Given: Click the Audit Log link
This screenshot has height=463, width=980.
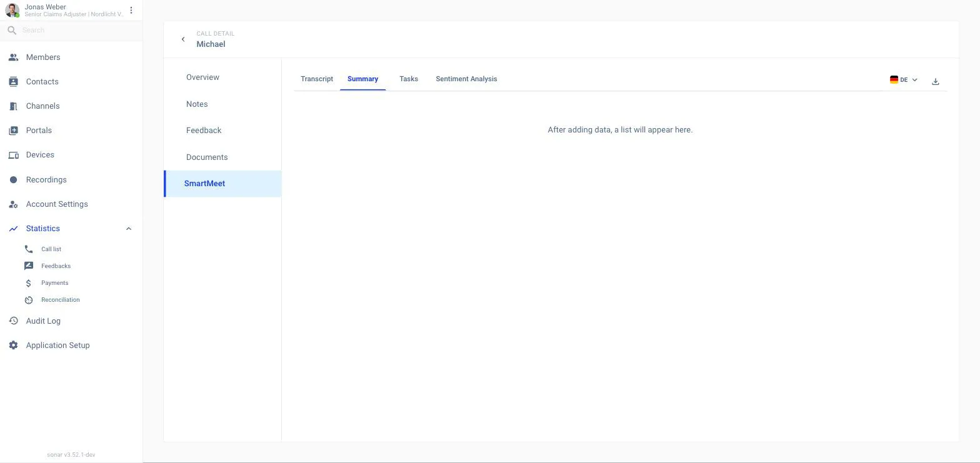Looking at the screenshot, I should 43,321.
